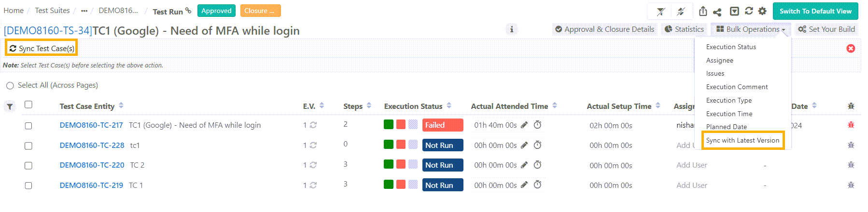
Task: Start stopwatch timer for DEMO8160-TC-220
Action: [537, 165]
